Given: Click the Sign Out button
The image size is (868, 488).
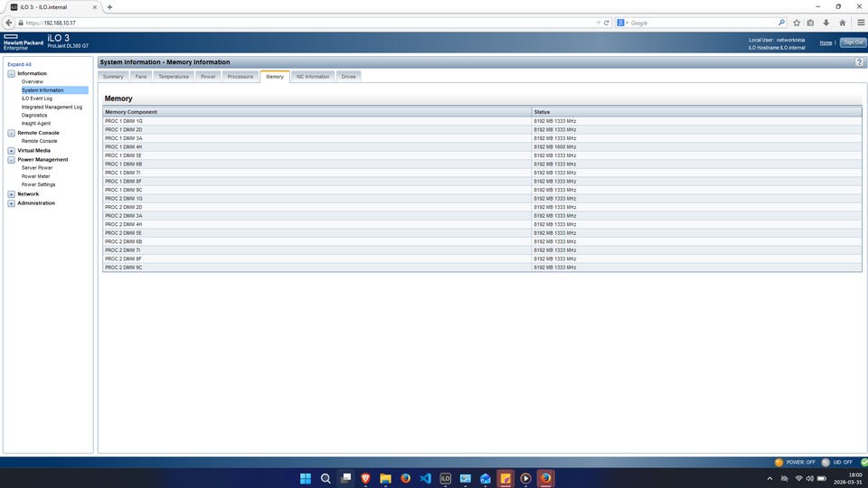Looking at the screenshot, I should click(x=853, y=42).
